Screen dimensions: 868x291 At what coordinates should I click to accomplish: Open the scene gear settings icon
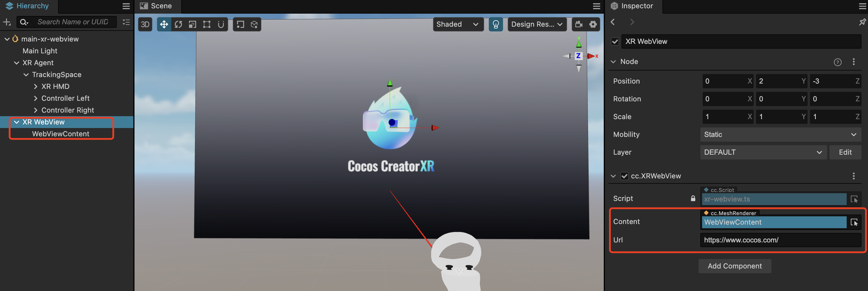click(593, 24)
